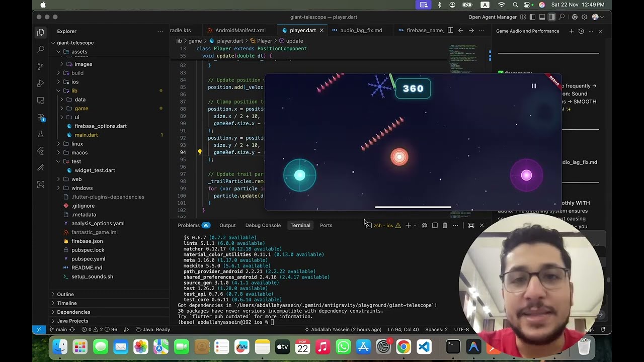Screen dimensions: 644x362
Task: Open the launch profile dropdown chevron
Action: [x=415, y=225]
